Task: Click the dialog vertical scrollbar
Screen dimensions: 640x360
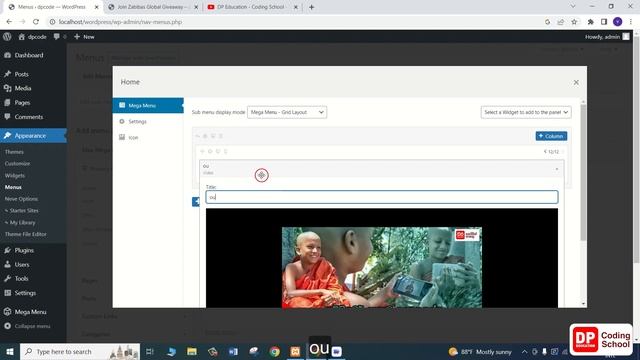Action: 583,173
